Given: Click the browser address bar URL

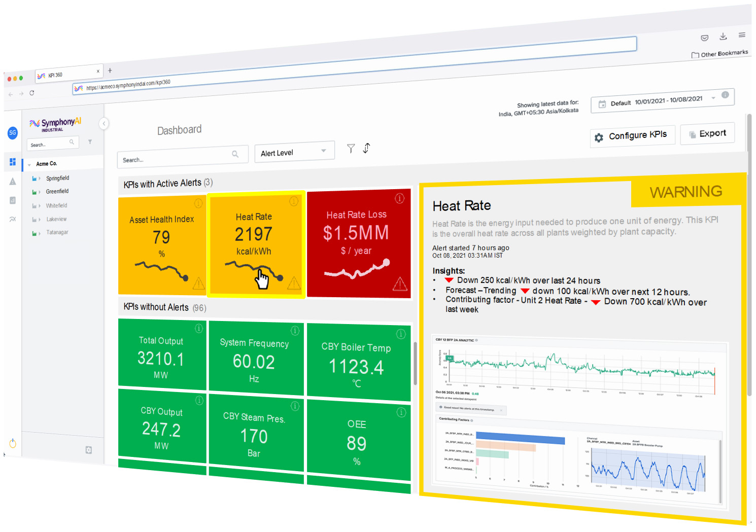Looking at the screenshot, I should coord(355,67).
